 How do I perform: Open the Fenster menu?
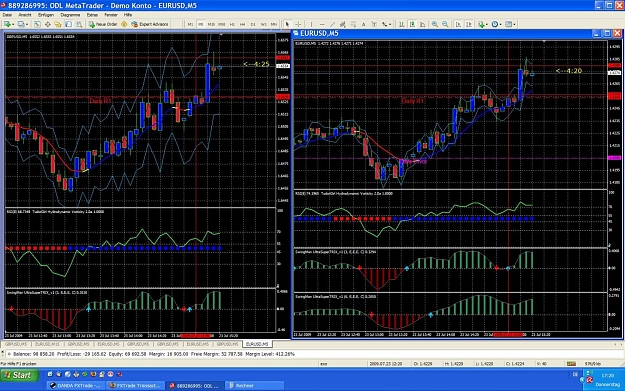[x=111, y=15]
